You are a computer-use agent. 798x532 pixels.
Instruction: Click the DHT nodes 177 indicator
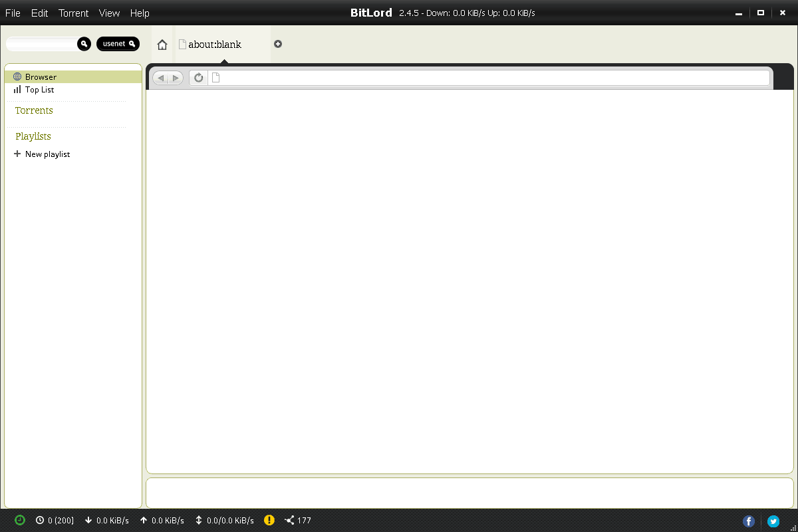point(298,521)
